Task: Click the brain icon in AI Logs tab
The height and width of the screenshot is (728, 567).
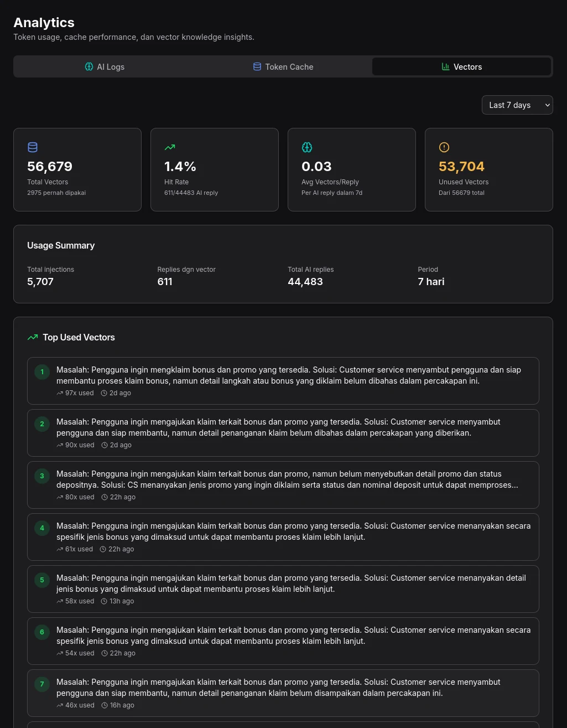Action: point(89,66)
